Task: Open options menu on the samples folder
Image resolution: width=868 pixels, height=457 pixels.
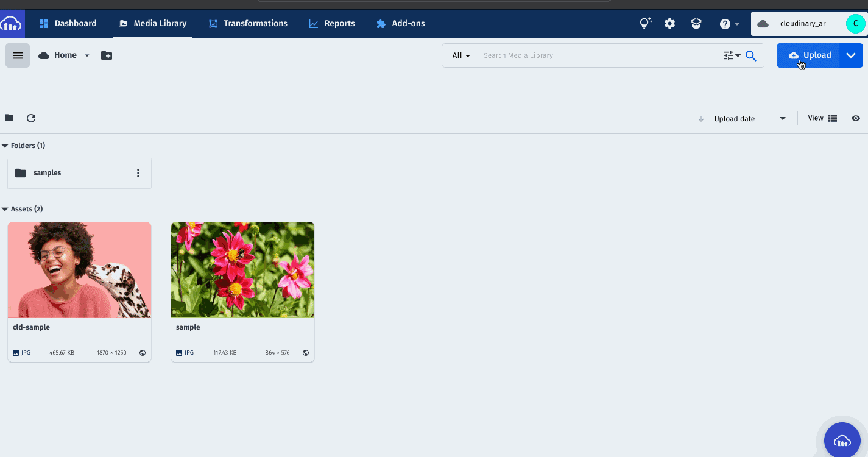Action: [138, 172]
